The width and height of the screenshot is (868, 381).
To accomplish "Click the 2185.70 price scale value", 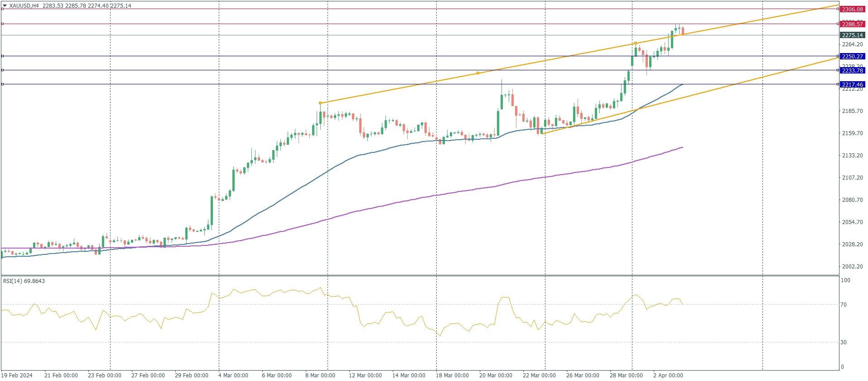I will click(852, 111).
